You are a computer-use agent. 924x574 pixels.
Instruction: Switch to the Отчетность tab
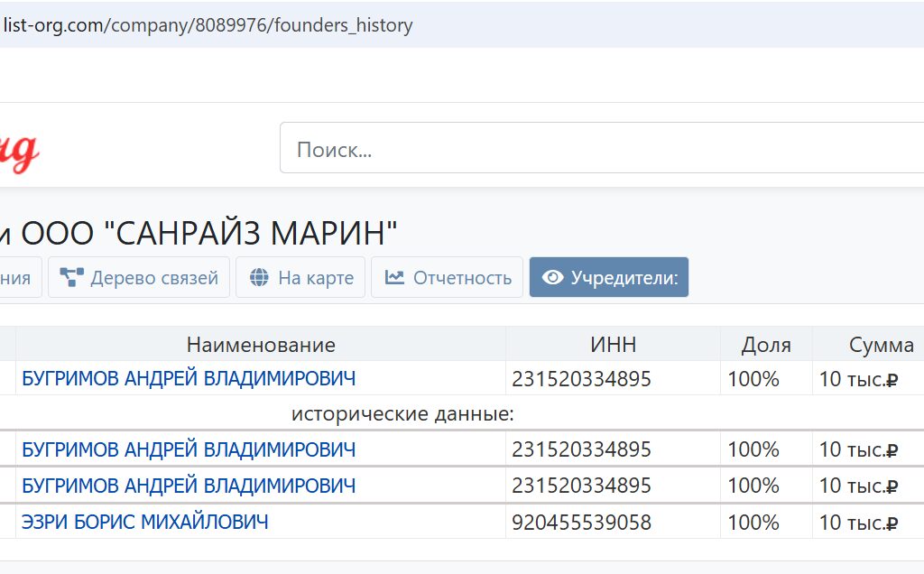click(447, 278)
